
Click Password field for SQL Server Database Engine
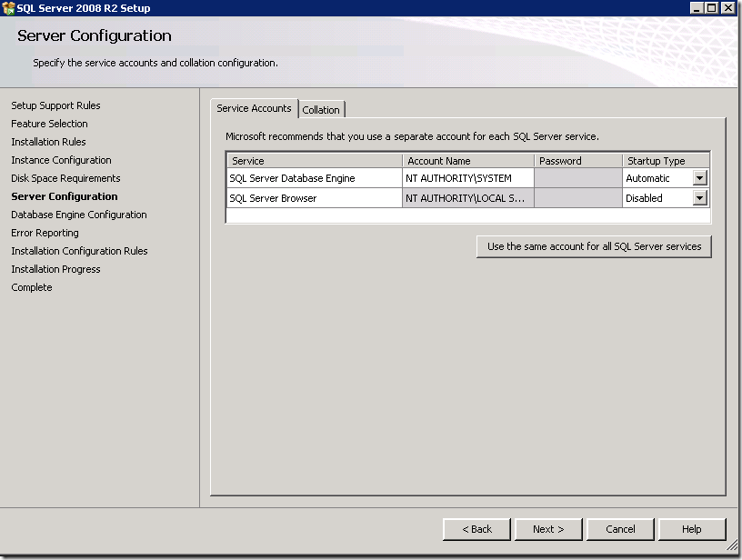(x=577, y=178)
